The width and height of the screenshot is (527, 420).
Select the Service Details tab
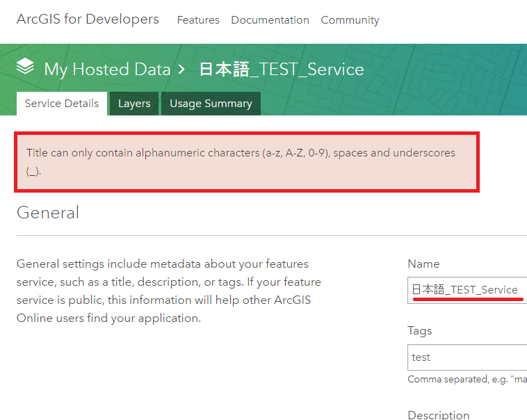point(62,103)
